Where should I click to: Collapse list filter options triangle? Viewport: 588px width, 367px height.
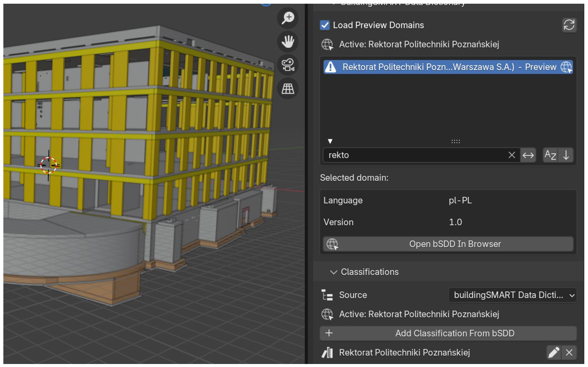[x=330, y=141]
